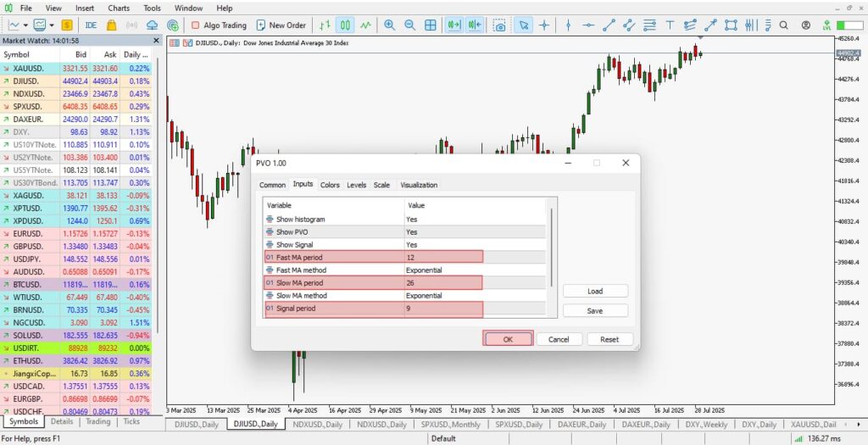868x445 pixels.
Task: Toggle Algo Trading on
Action: click(218, 25)
